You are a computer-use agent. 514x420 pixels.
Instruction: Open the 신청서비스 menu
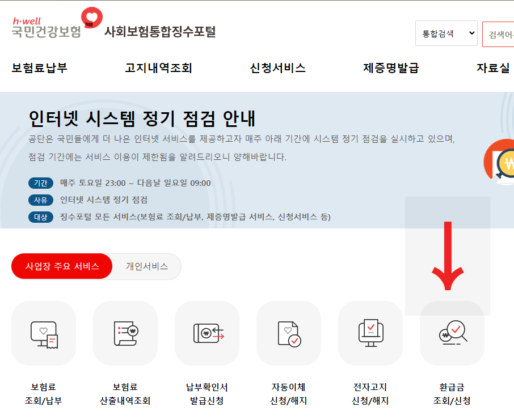coord(277,68)
